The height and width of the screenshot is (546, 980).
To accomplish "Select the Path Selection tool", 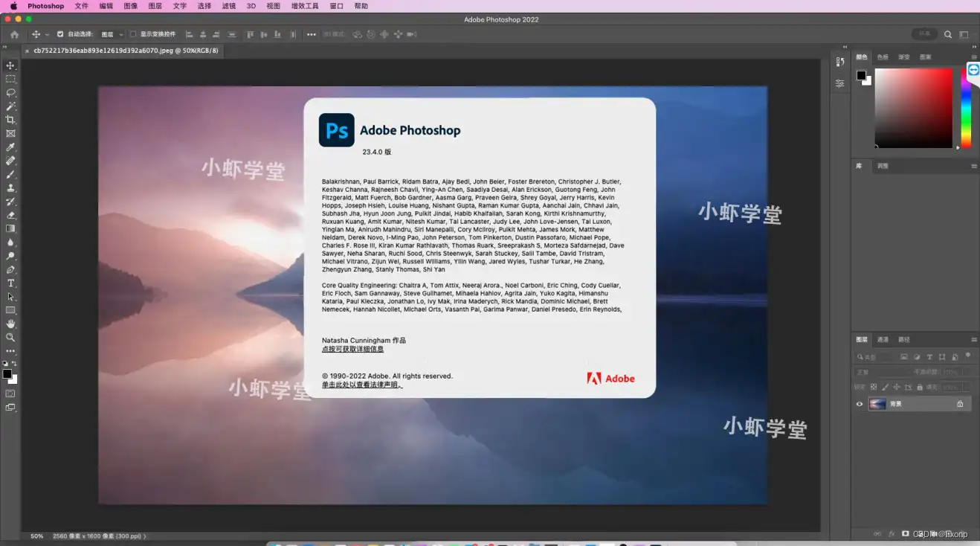I will (x=10, y=296).
